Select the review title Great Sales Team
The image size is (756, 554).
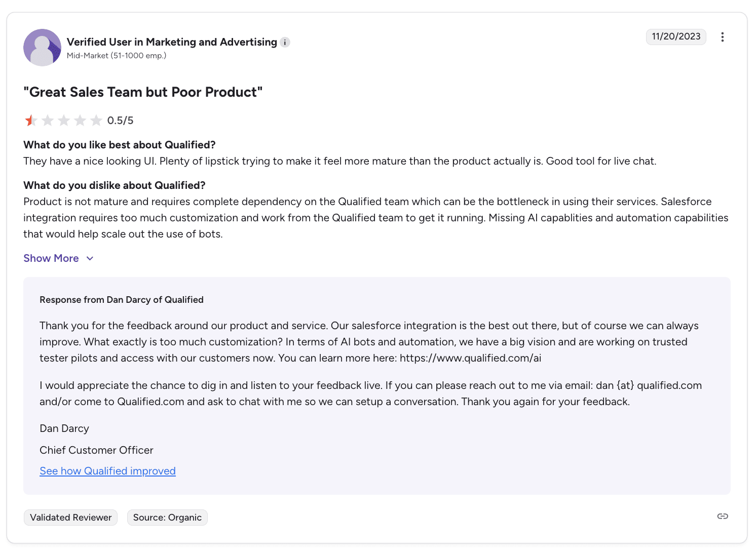pos(143,92)
